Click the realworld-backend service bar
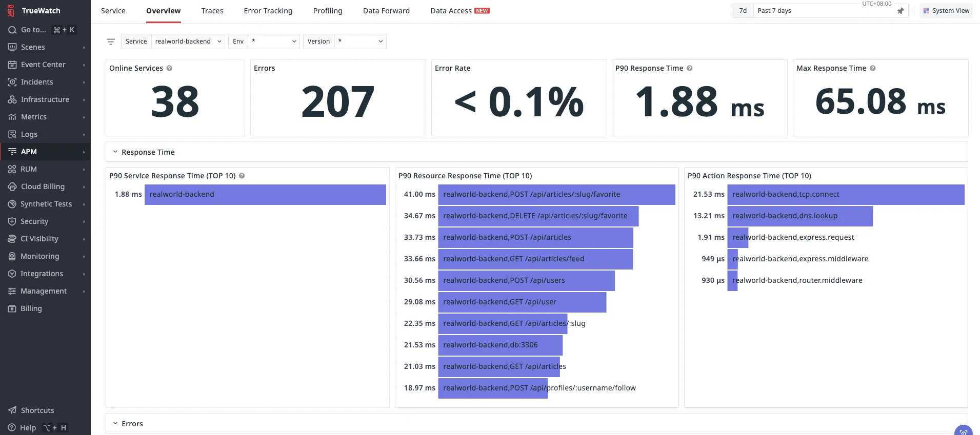980x435 pixels. [265, 195]
